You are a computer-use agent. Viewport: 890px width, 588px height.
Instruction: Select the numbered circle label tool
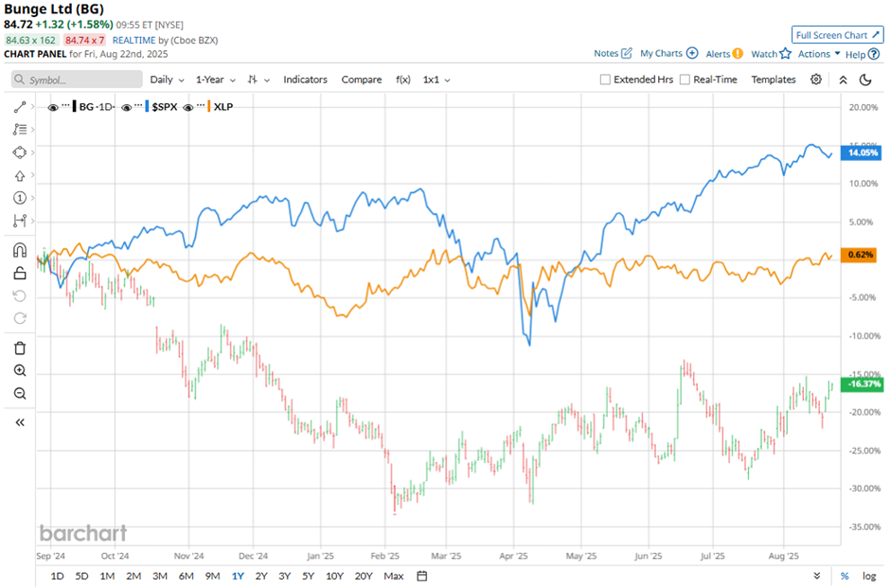[x=20, y=198]
